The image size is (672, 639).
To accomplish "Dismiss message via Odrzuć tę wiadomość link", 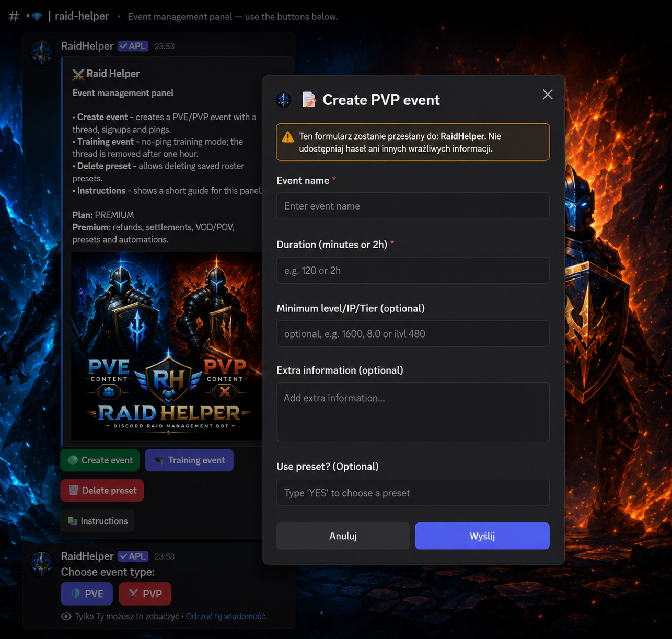I will pos(227,617).
